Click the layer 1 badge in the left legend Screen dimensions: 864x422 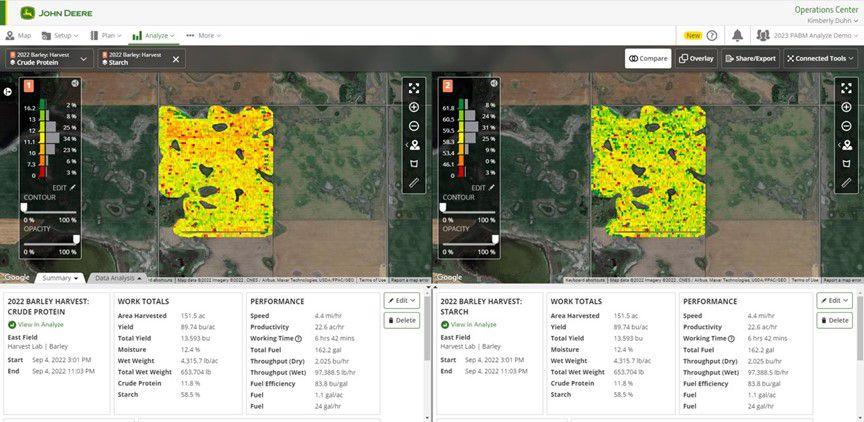point(29,85)
